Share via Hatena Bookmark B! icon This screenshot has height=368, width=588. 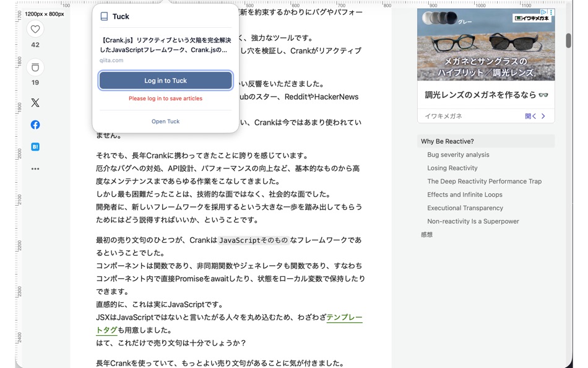35,147
